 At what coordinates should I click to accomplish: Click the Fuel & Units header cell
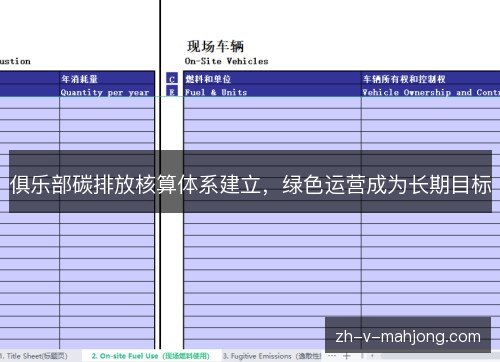[x=272, y=92]
